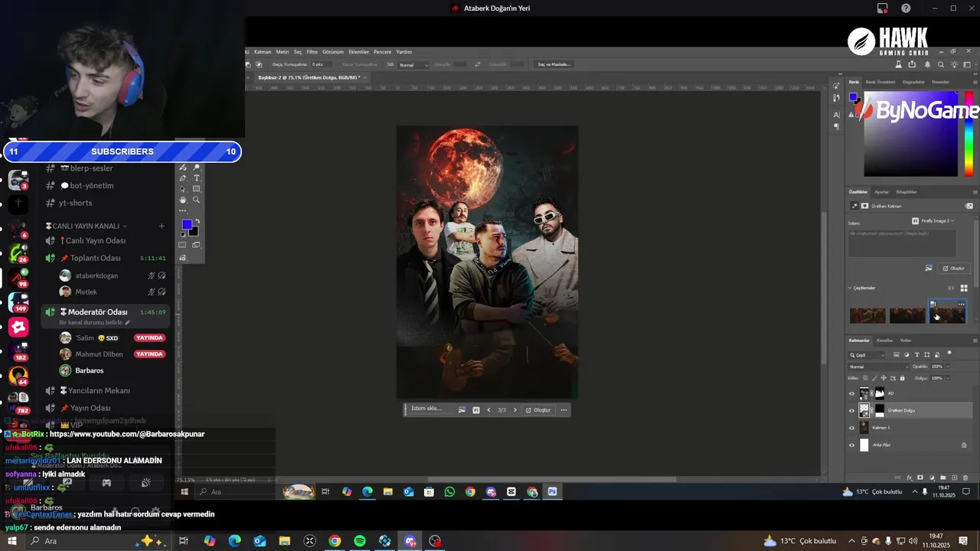This screenshot has height=551, width=980.
Task: Hide the Arka Plan layer
Action: tap(851, 445)
